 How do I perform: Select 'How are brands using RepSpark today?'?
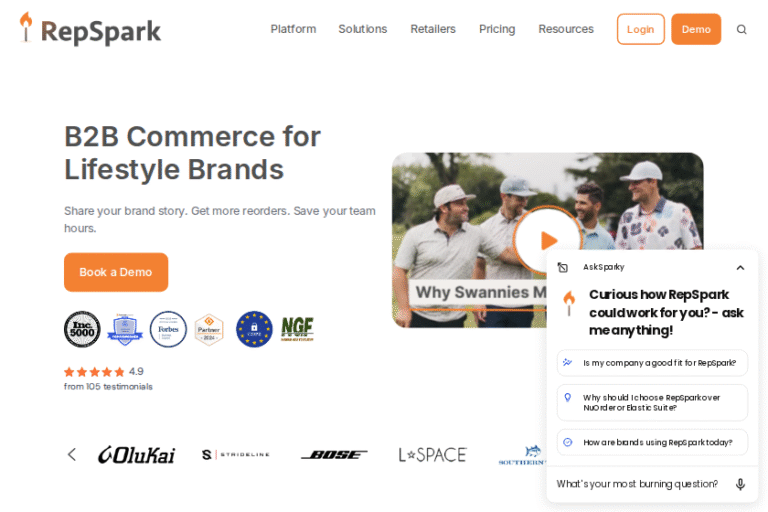tap(652, 442)
